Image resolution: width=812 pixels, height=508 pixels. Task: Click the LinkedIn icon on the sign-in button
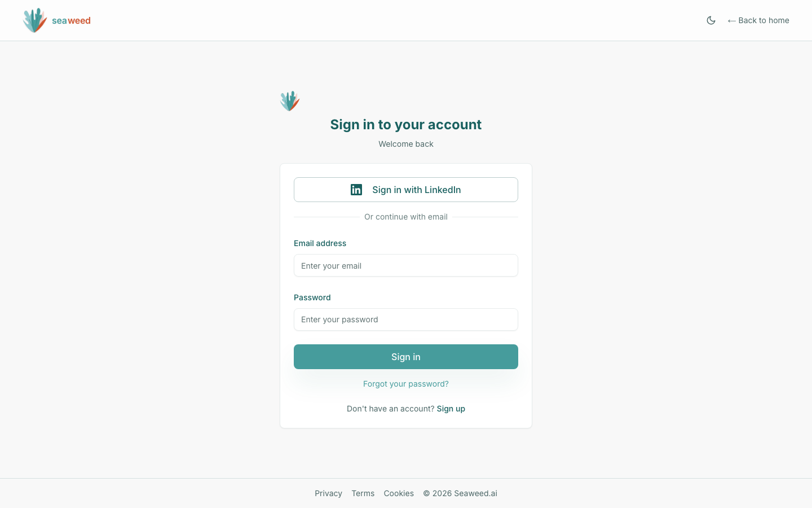pos(356,190)
